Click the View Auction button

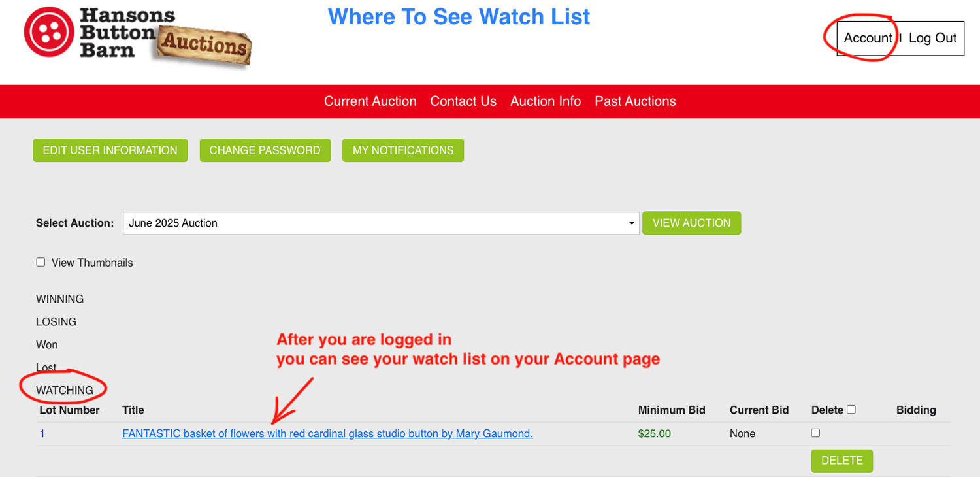coord(692,223)
